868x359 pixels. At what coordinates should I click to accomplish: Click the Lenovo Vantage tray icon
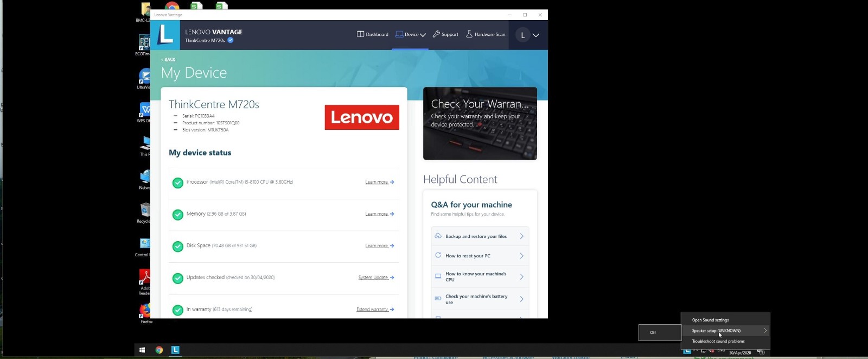[x=687, y=351]
